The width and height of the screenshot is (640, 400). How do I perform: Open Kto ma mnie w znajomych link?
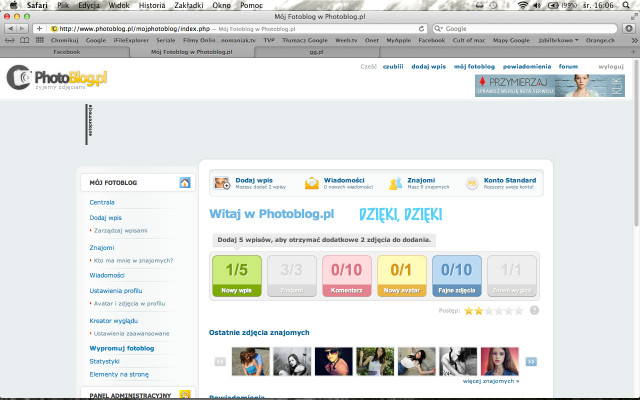point(133,260)
